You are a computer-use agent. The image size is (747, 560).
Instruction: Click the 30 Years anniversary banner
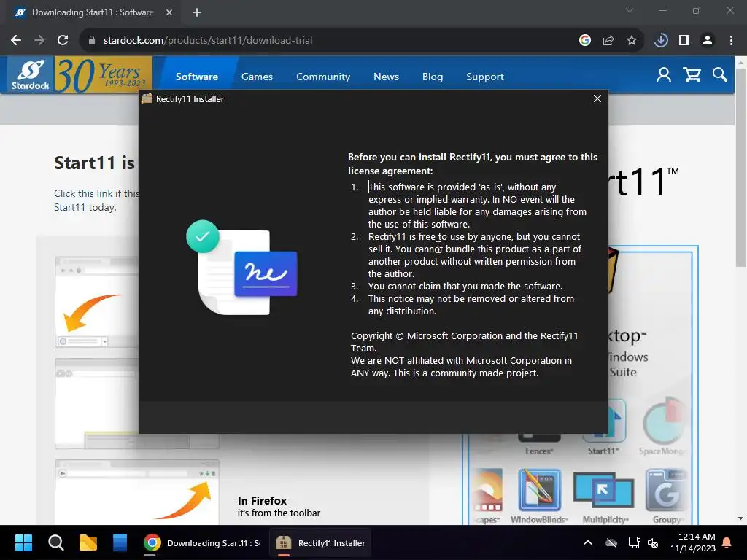point(104,74)
